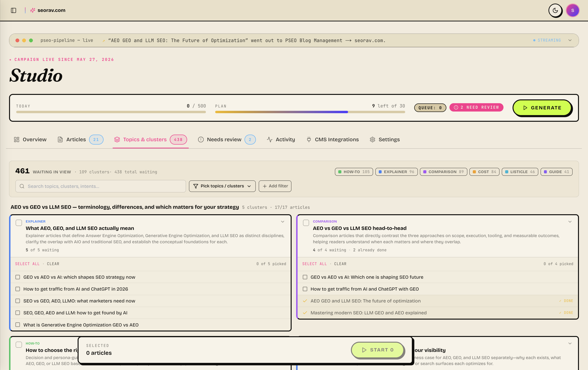Click the Articles document icon
588x370 pixels.
(x=60, y=140)
